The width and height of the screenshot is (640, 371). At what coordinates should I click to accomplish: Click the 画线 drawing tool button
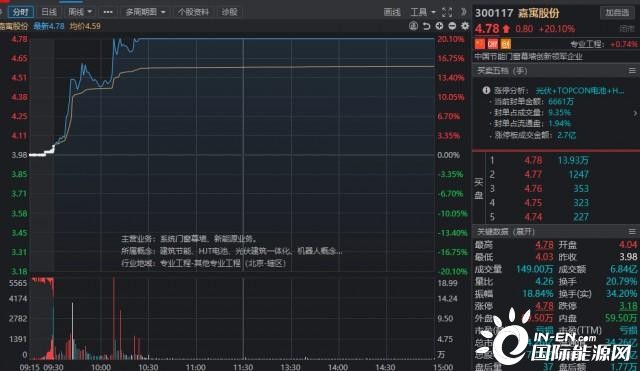tap(392, 12)
